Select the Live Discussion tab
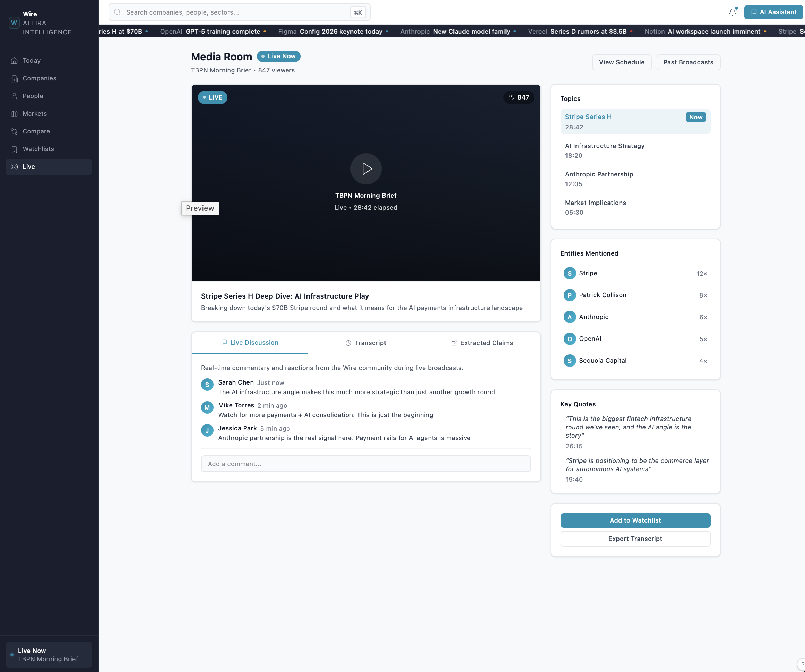Screen dimensions: 805x672 click(250, 342)
